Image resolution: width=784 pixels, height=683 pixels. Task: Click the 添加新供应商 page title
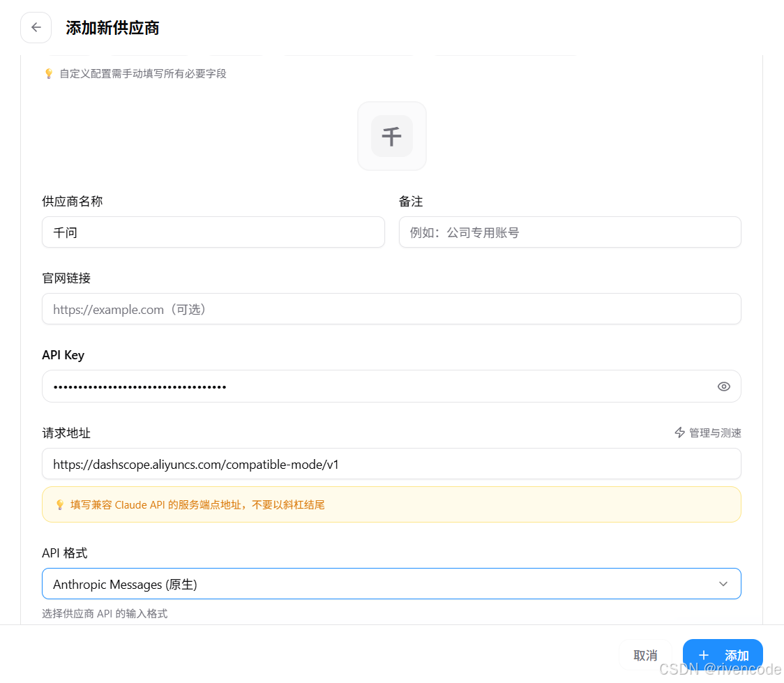[112, 28]
